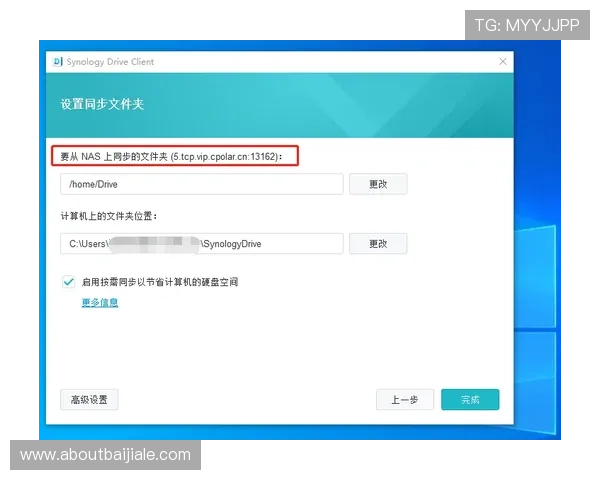Click the local folder path field containing SynologyDrive
Viewport: 600px width, 480px height.
202,244
